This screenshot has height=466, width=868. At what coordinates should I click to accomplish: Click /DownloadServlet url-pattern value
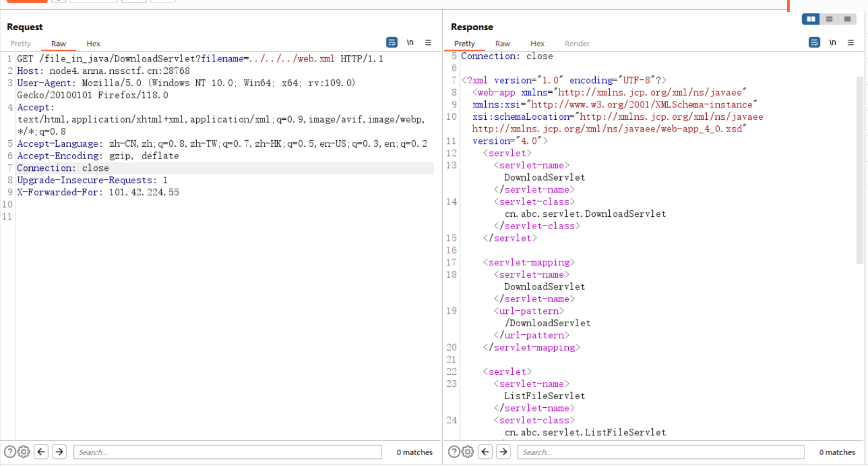pyautogui.click(x=547, y=323)
